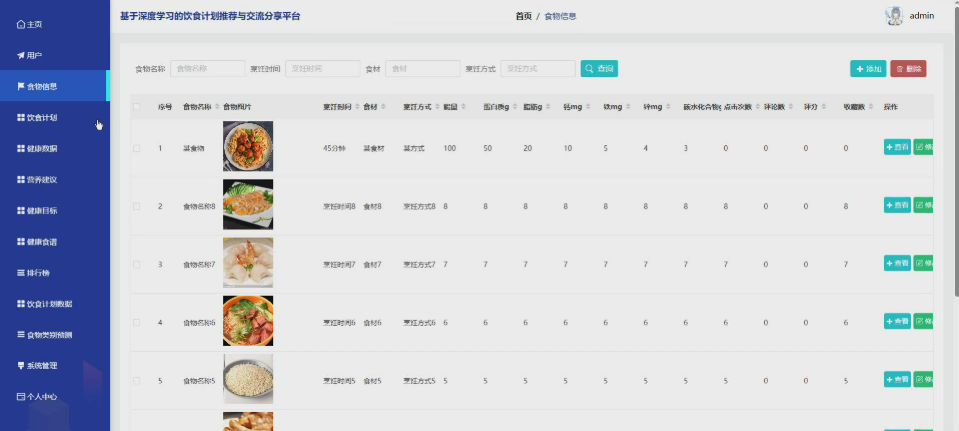Open the 健康数据 sidebar item

(55, 149)
